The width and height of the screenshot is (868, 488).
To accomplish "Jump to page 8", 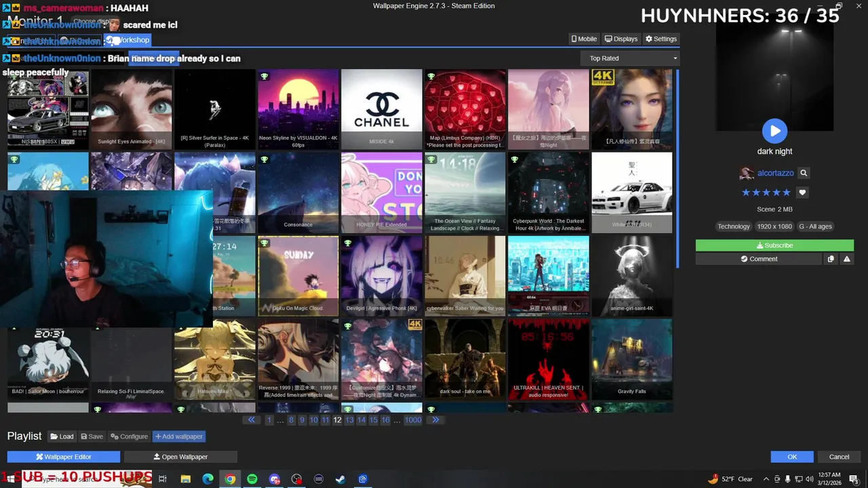I will point(292,420).
